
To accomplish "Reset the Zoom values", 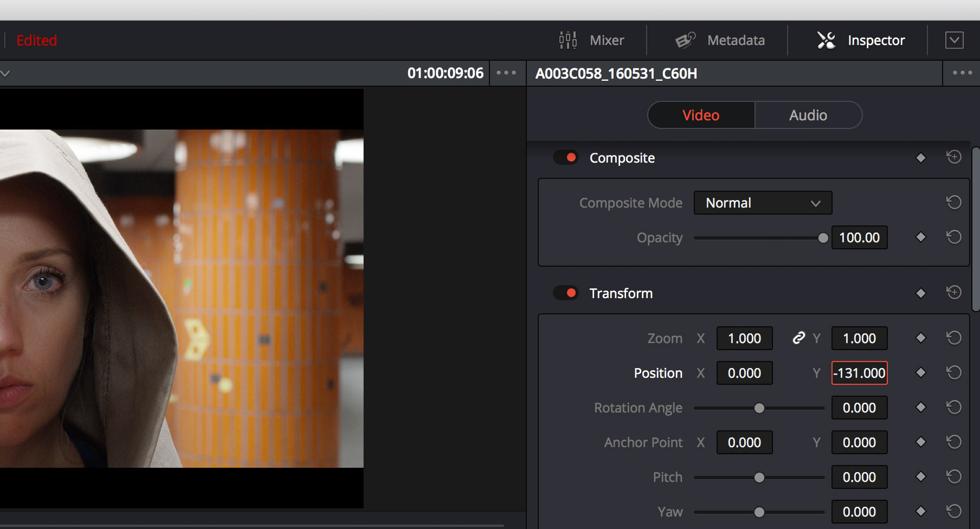I will tap(954, 338).
